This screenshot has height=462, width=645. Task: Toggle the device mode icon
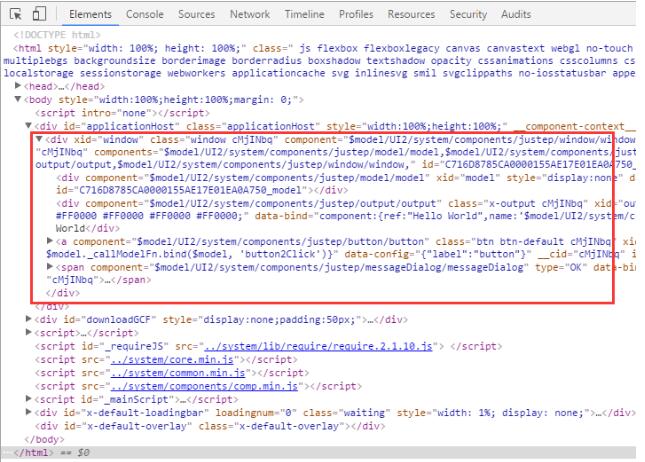(39, 14)
